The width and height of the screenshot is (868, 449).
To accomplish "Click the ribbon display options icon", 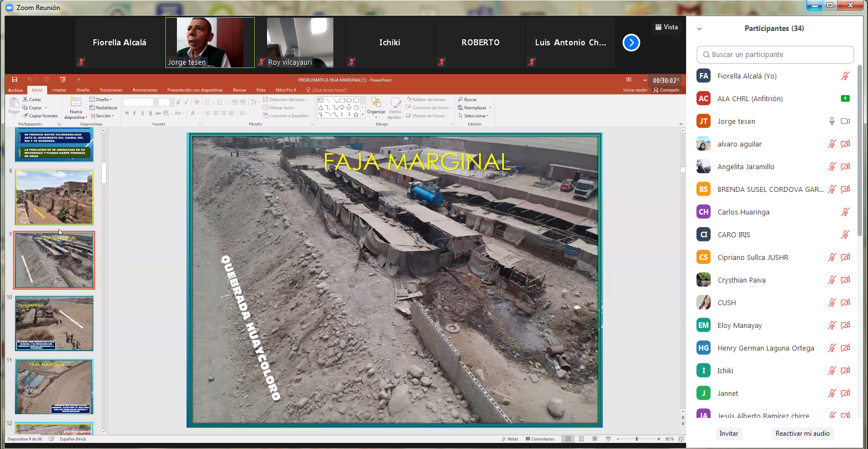I will tap(629, 80).
